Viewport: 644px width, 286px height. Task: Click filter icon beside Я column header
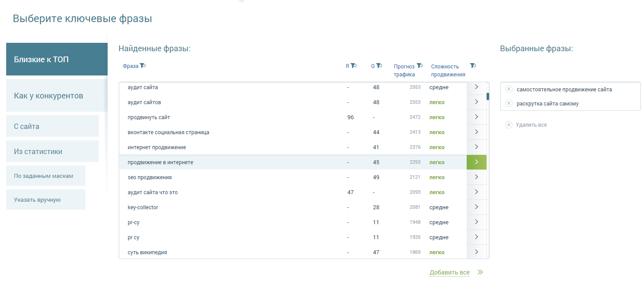click(x=353, y=66)
